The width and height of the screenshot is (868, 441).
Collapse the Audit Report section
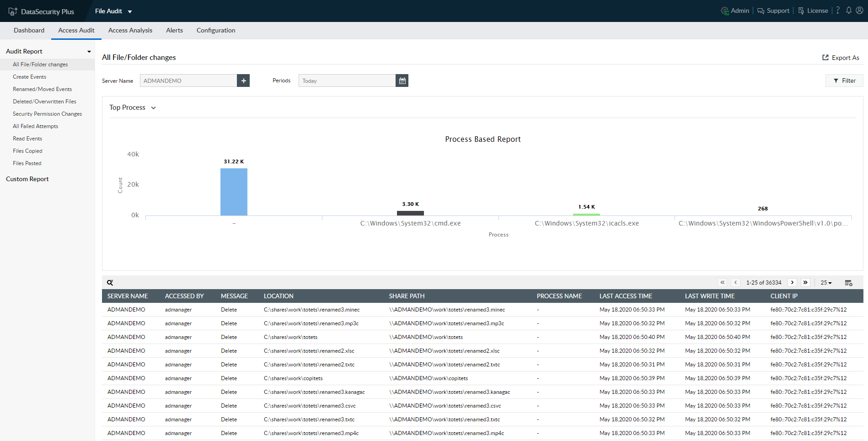[89, 52]
